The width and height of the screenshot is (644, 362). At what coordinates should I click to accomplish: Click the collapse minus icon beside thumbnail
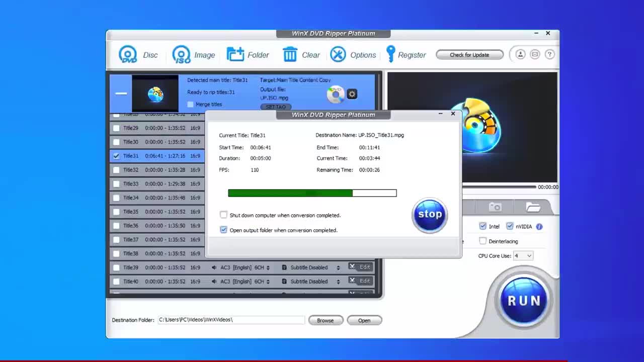coord(121,93)
